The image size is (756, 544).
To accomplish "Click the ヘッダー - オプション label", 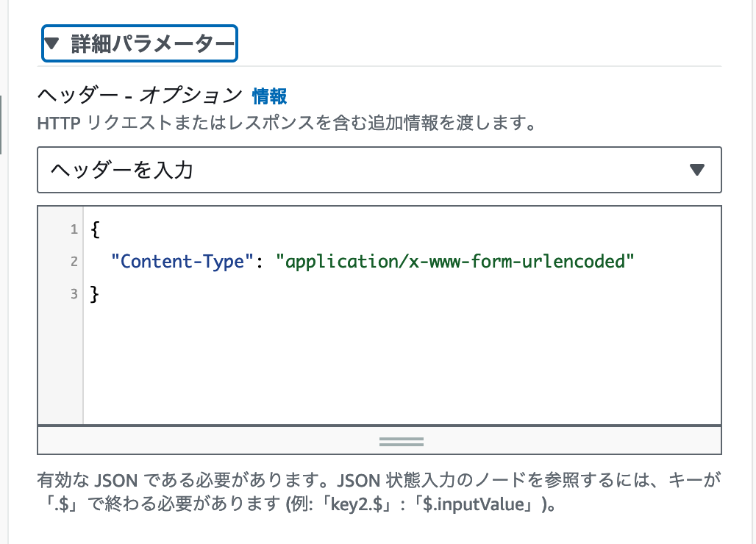I will tap(136, 96).
